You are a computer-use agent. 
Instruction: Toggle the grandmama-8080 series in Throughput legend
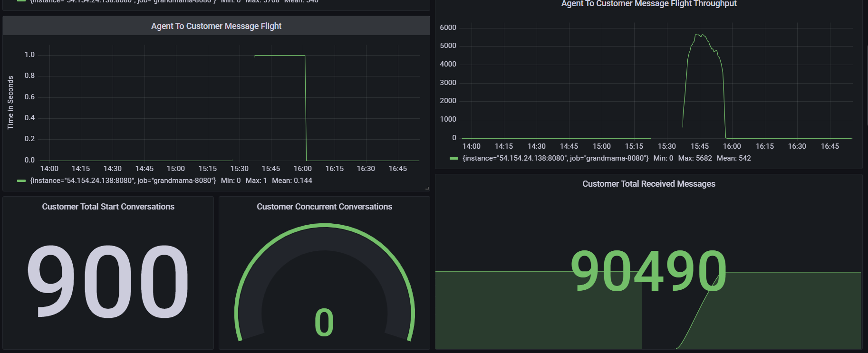[555, 158]
